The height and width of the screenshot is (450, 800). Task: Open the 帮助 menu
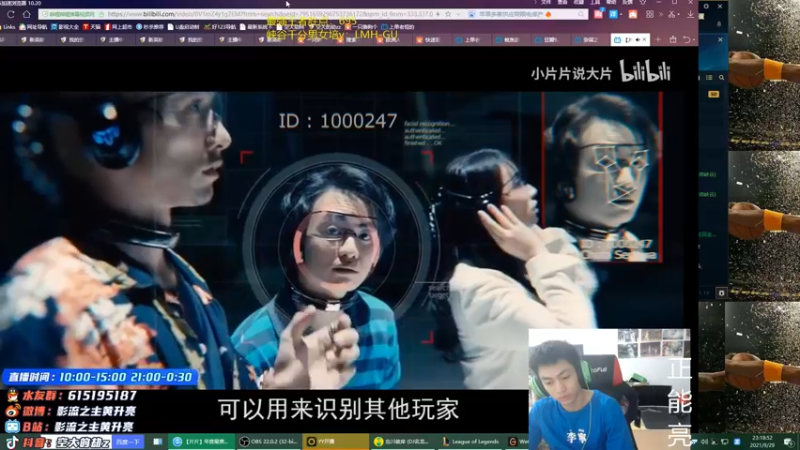[611, 3]
